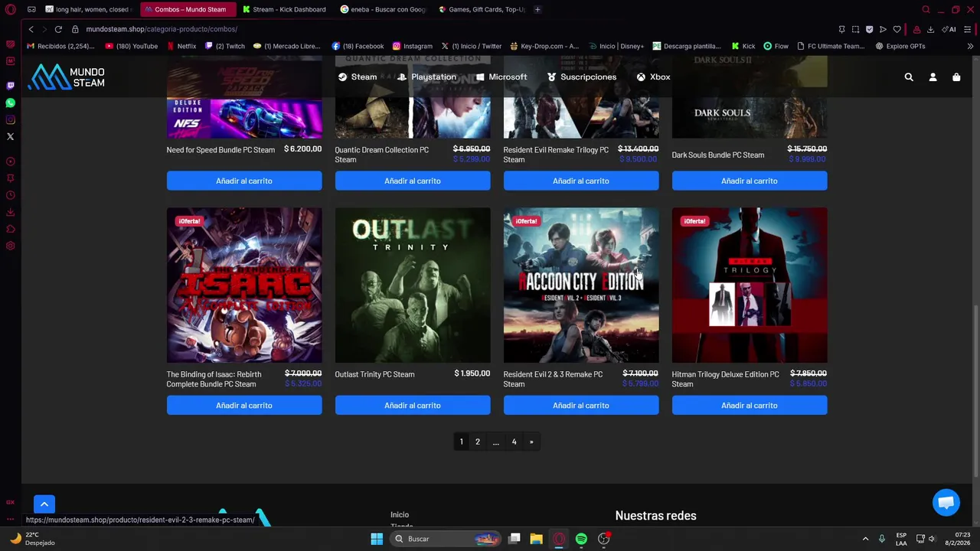Click the next page » arrow
The width and height of the screenshot is (980, 551).
[x=531, y=442]
